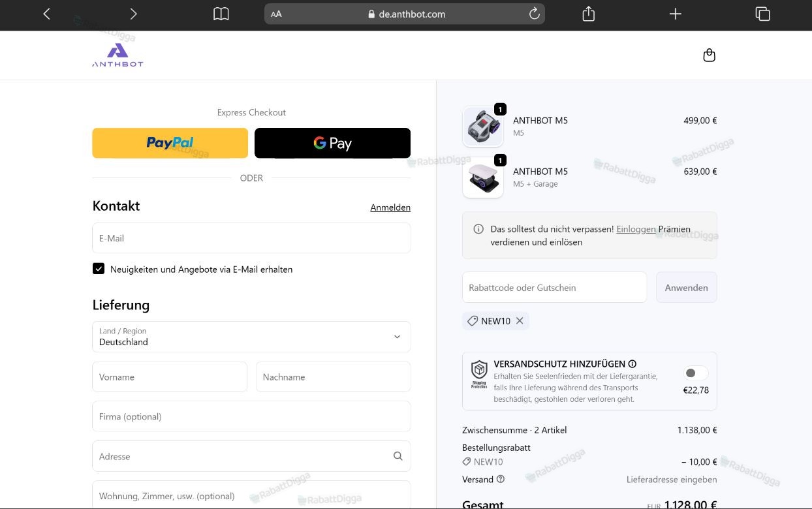This screenshot has height=509, width=812.
Task: Open the Land / Region dropdown
Action: (251, 337)
